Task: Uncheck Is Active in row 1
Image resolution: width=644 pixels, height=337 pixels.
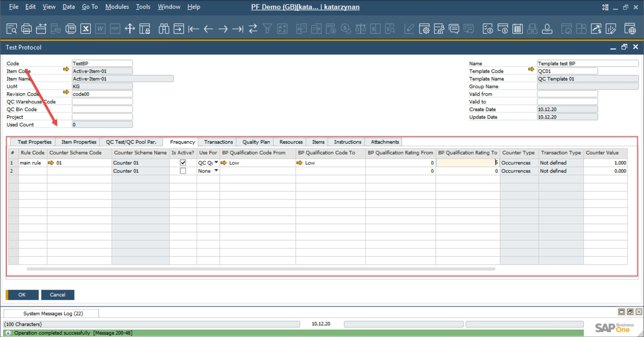Action: click(183, 163)
